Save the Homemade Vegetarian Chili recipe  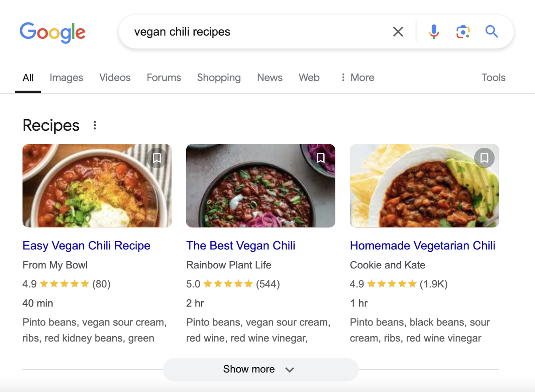tap(485, 158)
